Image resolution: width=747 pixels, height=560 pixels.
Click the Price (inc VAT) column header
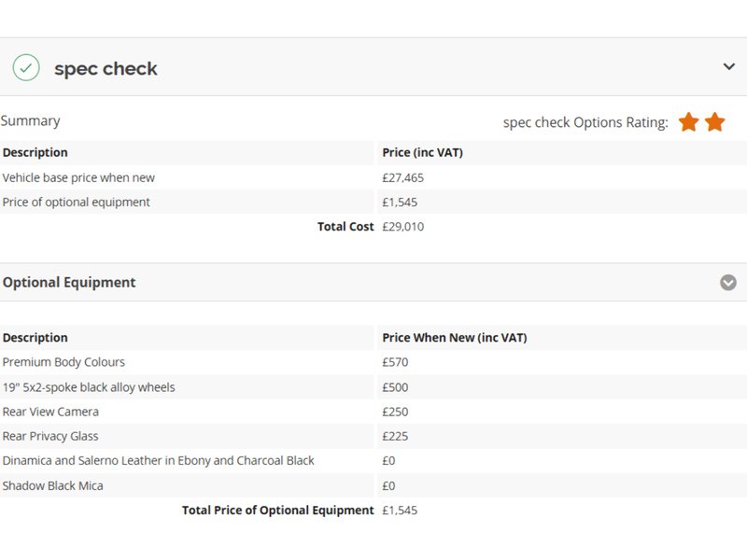point(422,152)
